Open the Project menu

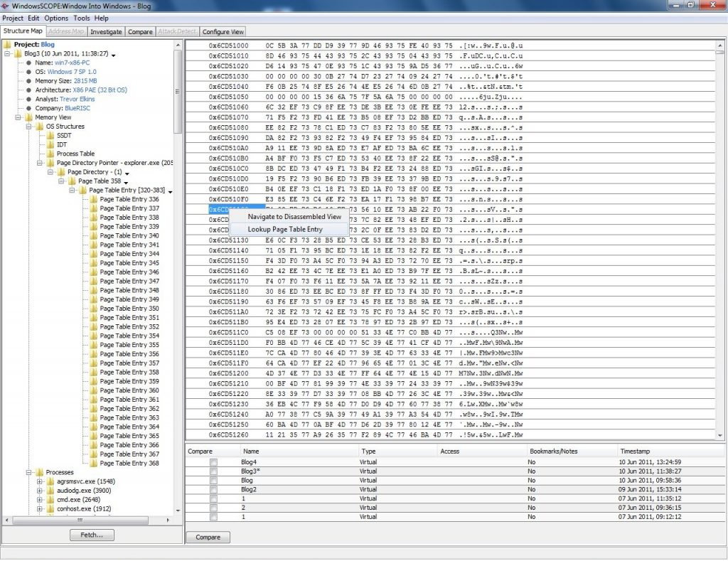coord(13,18)
